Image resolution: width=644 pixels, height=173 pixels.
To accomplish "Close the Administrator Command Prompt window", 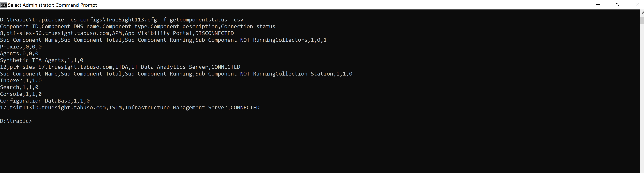I will coord(637,5).
